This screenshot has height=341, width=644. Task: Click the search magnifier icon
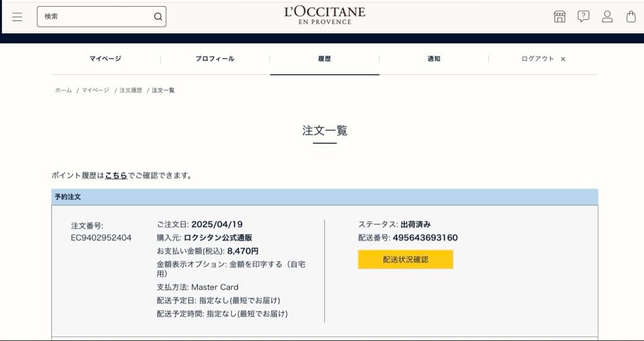click(158, 17)
